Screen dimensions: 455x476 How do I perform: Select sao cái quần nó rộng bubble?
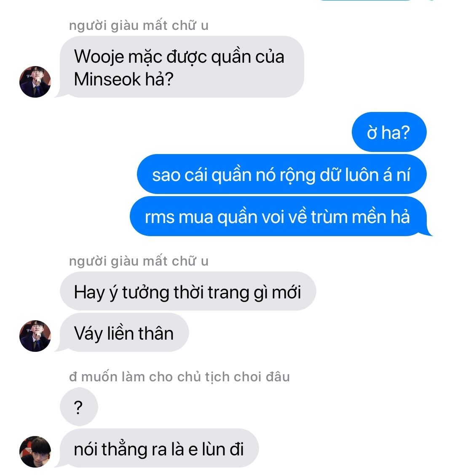282,174
